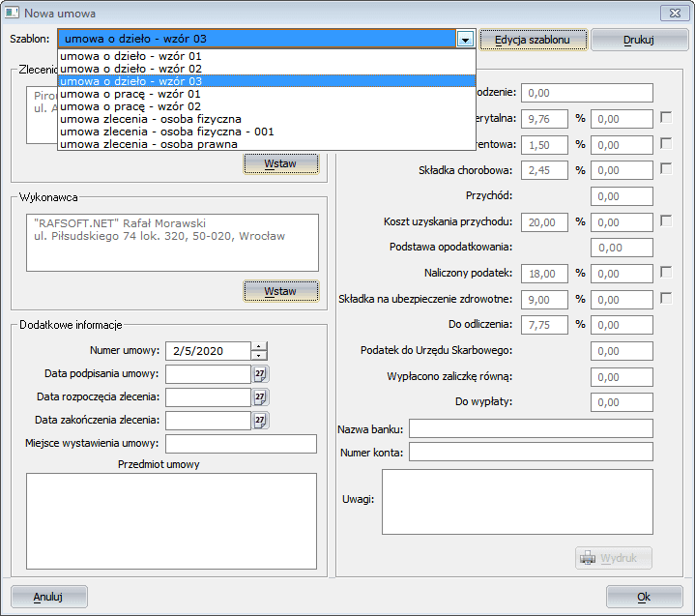The width and height of the screenshot is (695, 616).
Task: Collapse the Szablon dropdown using its arrow
Action: [466, 40]
